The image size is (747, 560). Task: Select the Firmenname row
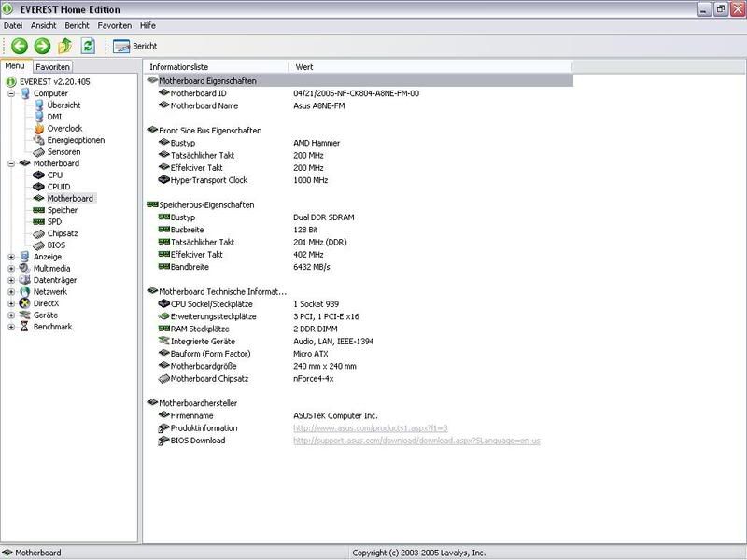pyautogui.click(x=359, y=415)
